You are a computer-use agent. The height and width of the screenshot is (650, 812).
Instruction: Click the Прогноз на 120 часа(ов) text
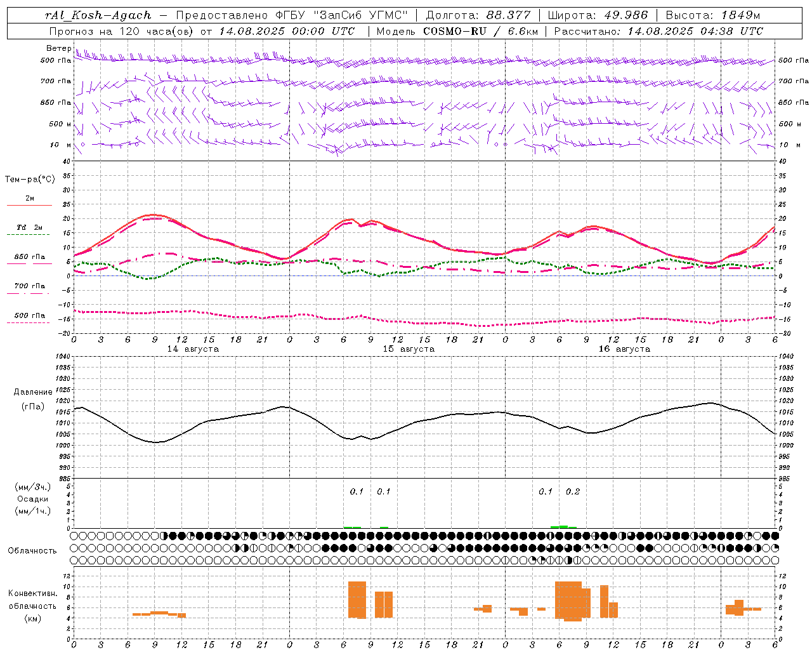point(122,31)
